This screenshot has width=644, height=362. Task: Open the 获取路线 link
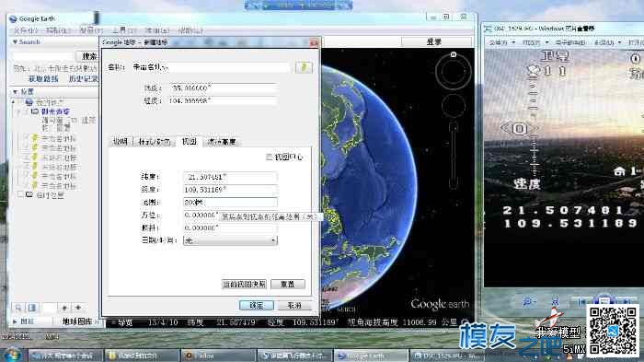point(43,78)
